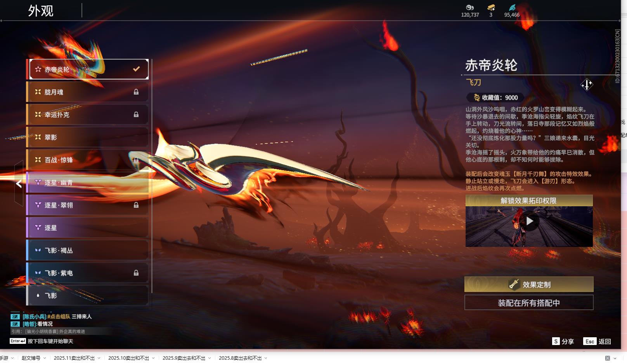Open dropdown arrow on 2025.11卖出和不出 tab
The image size is (627, 364).
pyautogui.click(x=99, y=358)
